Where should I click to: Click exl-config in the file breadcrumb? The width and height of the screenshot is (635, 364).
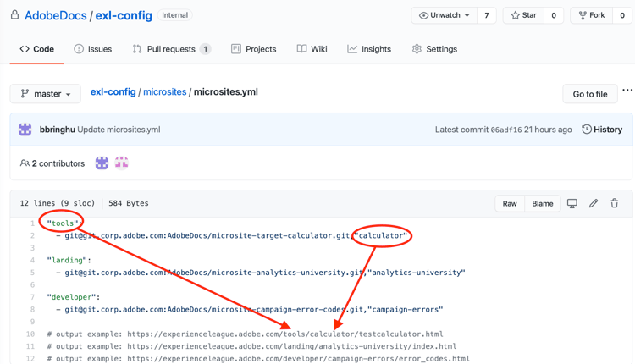tap(113, 92)
